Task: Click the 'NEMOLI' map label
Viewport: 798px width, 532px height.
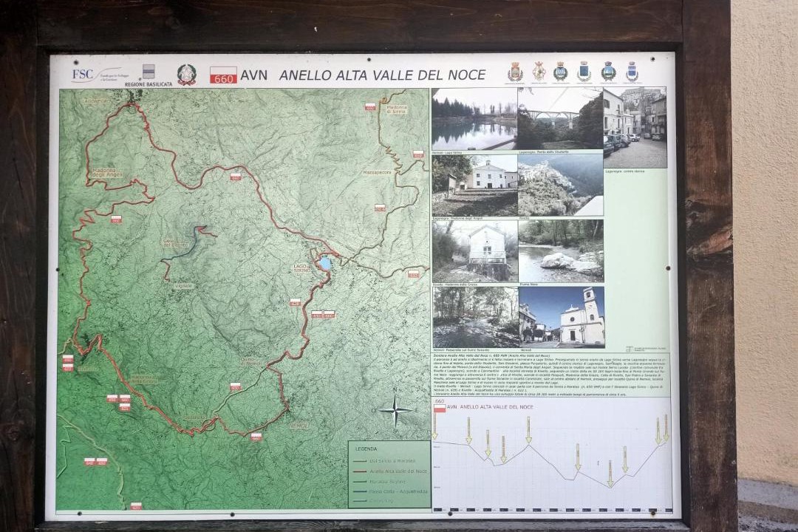Action: coord(300,426)
